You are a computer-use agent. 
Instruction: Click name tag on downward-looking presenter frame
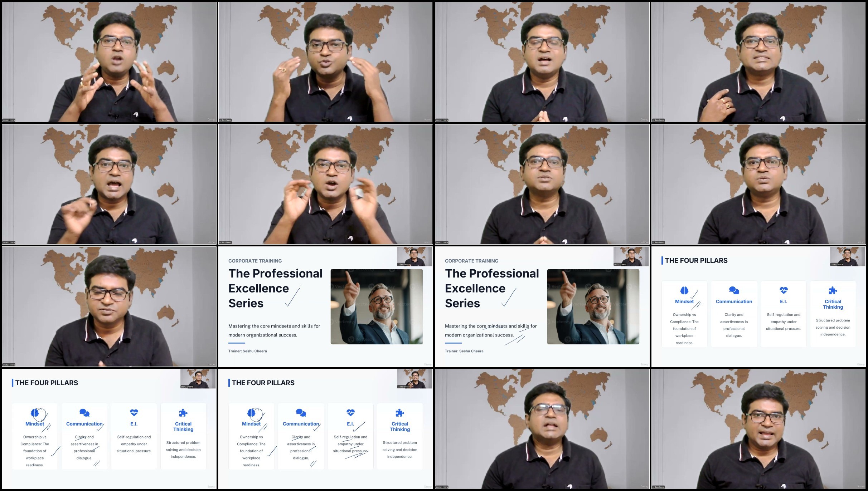point(9,364)
